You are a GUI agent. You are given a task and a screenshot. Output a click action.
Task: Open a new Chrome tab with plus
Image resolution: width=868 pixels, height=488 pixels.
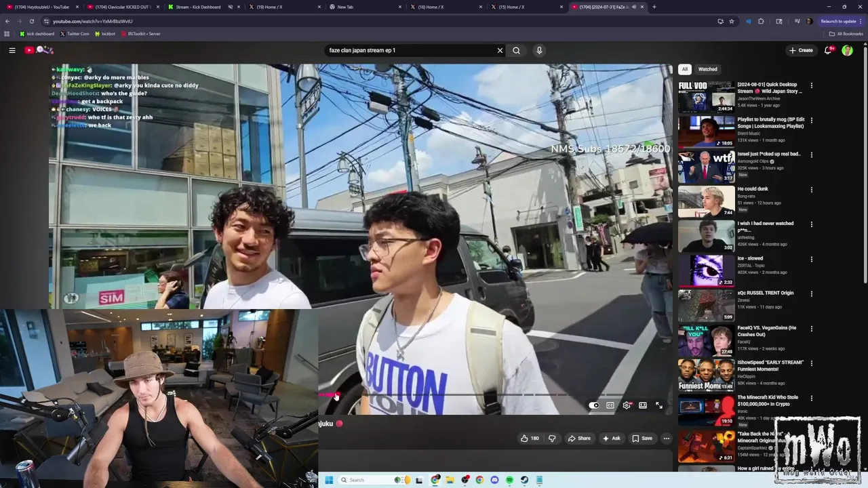[x=654, y=7]
